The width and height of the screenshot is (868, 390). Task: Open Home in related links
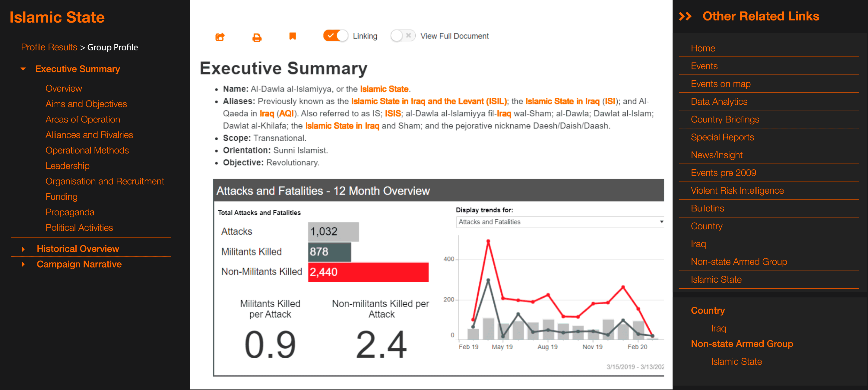703,48
